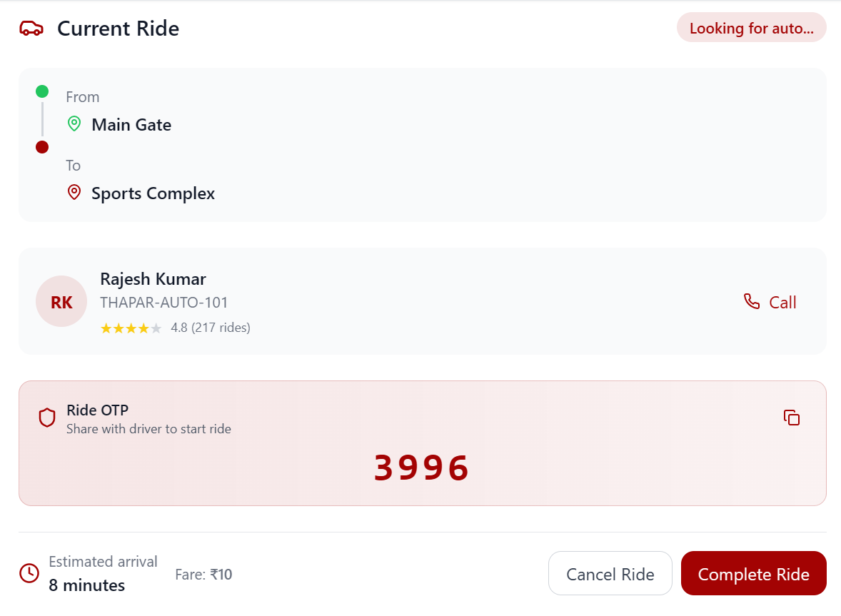Click the 'Looking for auto...' status badge
The image size is (841, 616).
(751, 29)
